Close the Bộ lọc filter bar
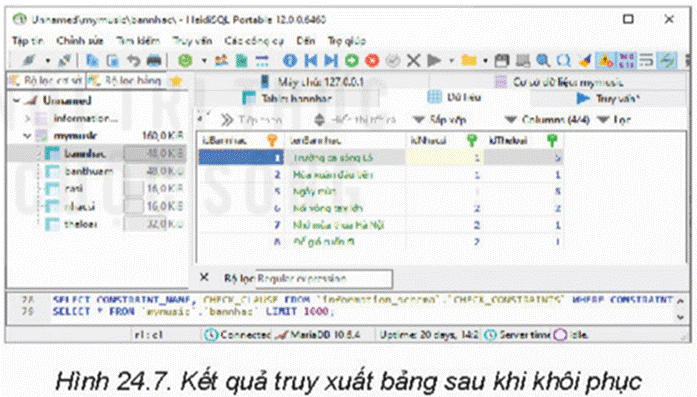Viewport: 697px width, 397px height. pos(204,277)
